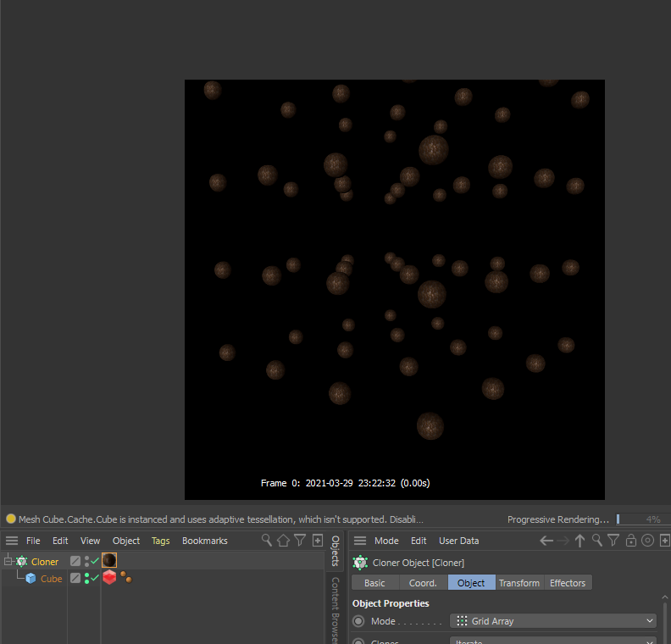The height and width of the screenshot is (644, 671).
Task: Click the Progressive Rendering progress bar
Action: pos(641,519)
